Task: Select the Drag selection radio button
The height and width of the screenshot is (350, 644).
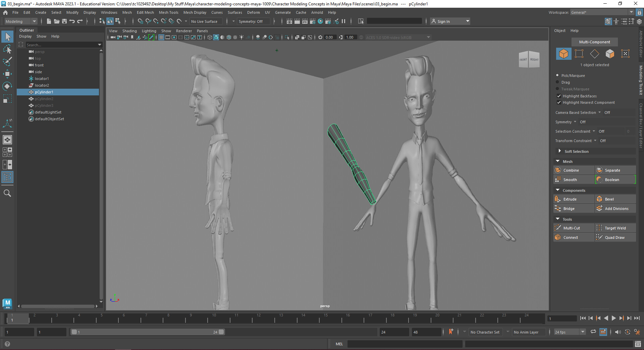Action: (x=557, y=82)
